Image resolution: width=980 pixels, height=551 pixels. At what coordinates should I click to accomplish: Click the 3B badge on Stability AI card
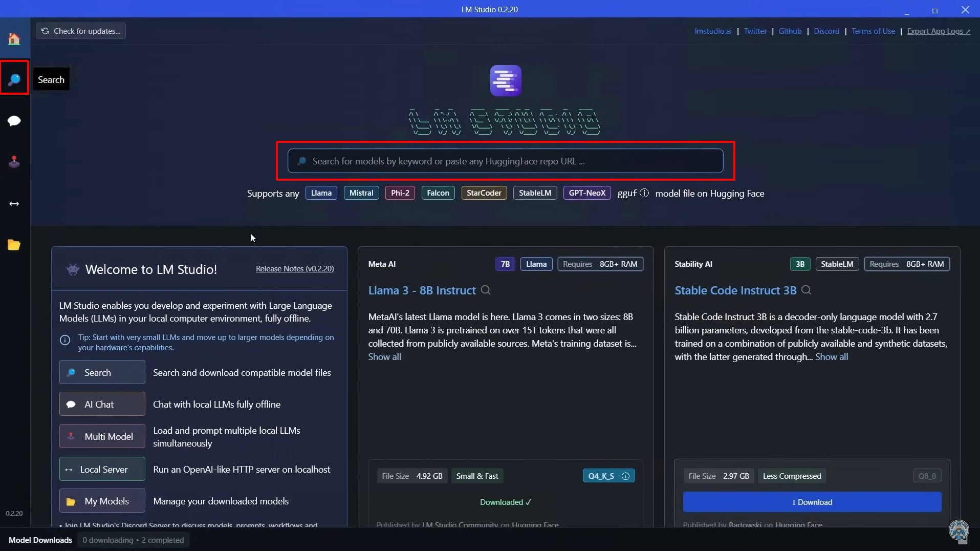point(800,264)
